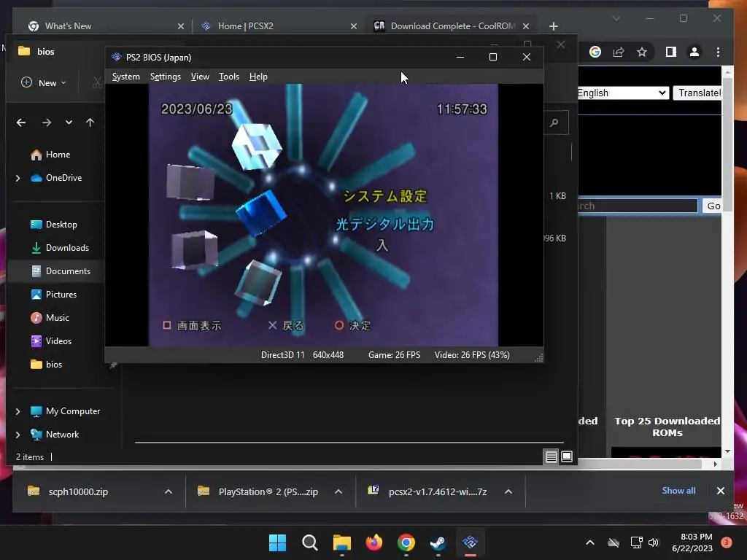Image resolution: width=747 pixels, height=560 pixels.
Task: Expand the OneDrive tree node
Action: coord(18,178)
